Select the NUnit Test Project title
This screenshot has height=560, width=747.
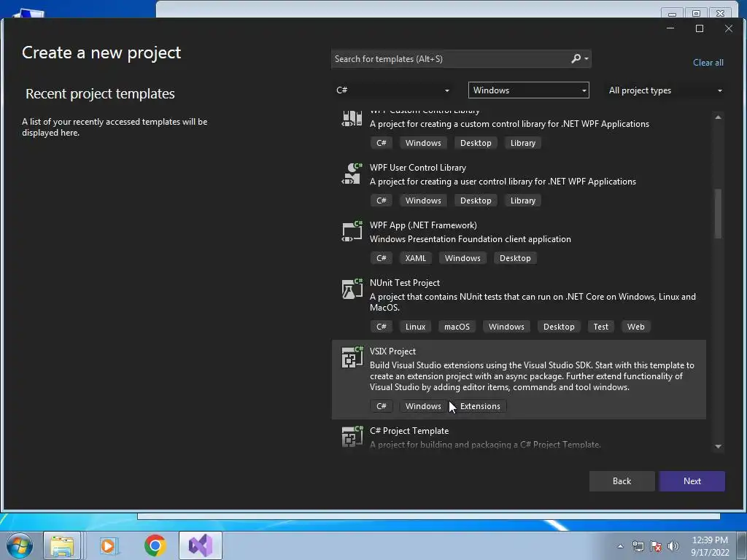(404, 283)
